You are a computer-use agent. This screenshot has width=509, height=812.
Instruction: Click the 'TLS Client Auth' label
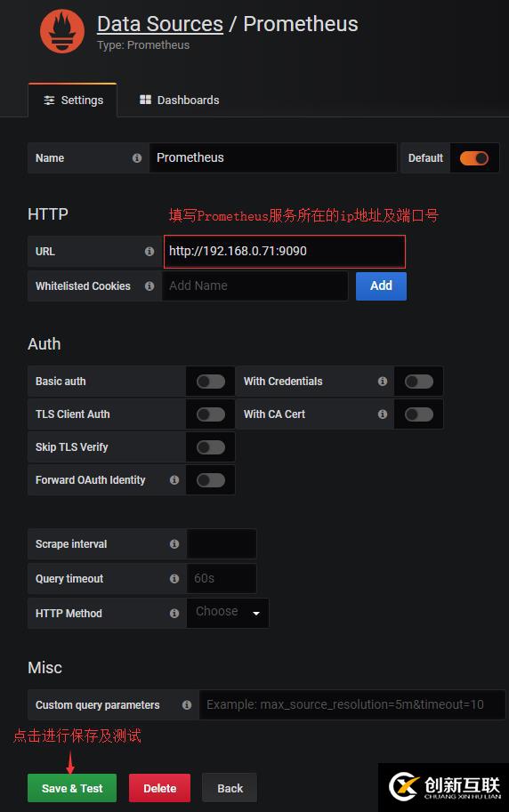[73, 414]
